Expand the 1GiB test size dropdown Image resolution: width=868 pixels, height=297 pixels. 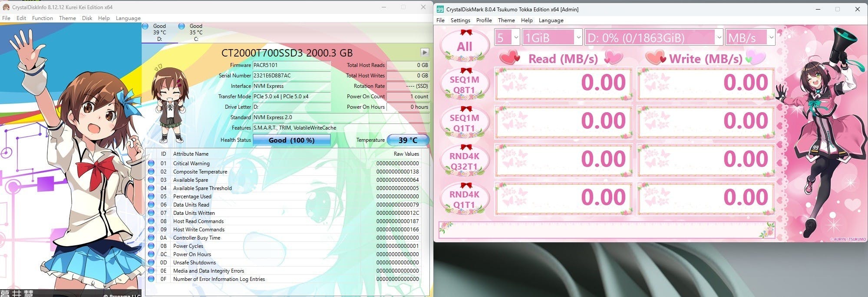click(x=552, y=38)
